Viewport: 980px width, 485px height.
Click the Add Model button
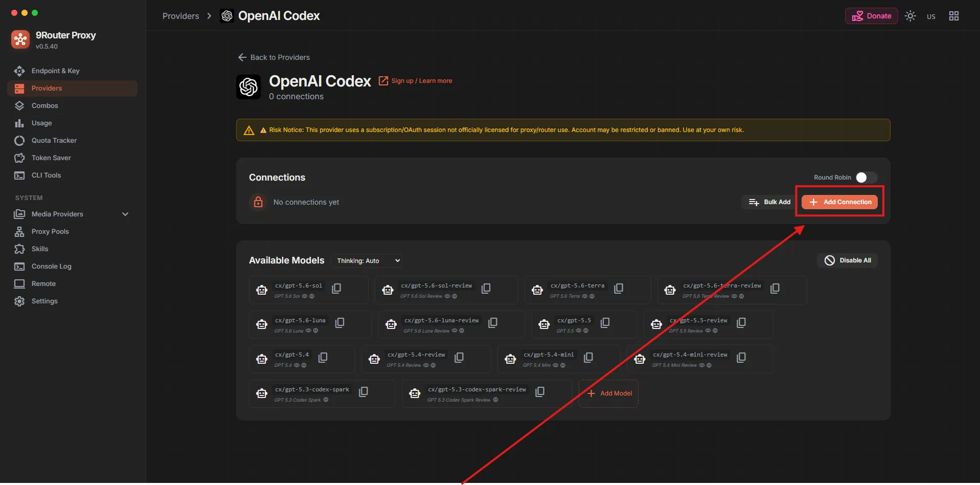[x=608, y=393]
